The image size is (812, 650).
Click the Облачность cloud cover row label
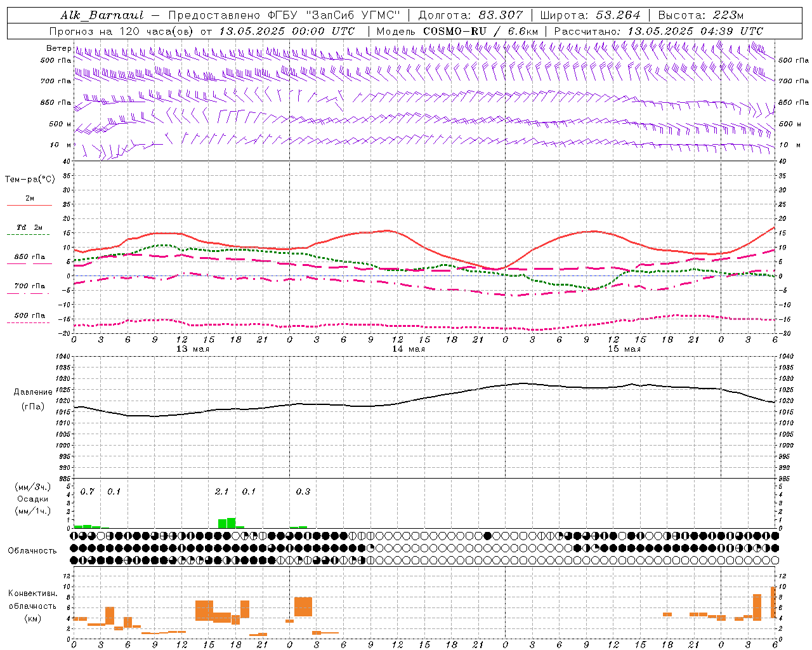pos(32,550)
